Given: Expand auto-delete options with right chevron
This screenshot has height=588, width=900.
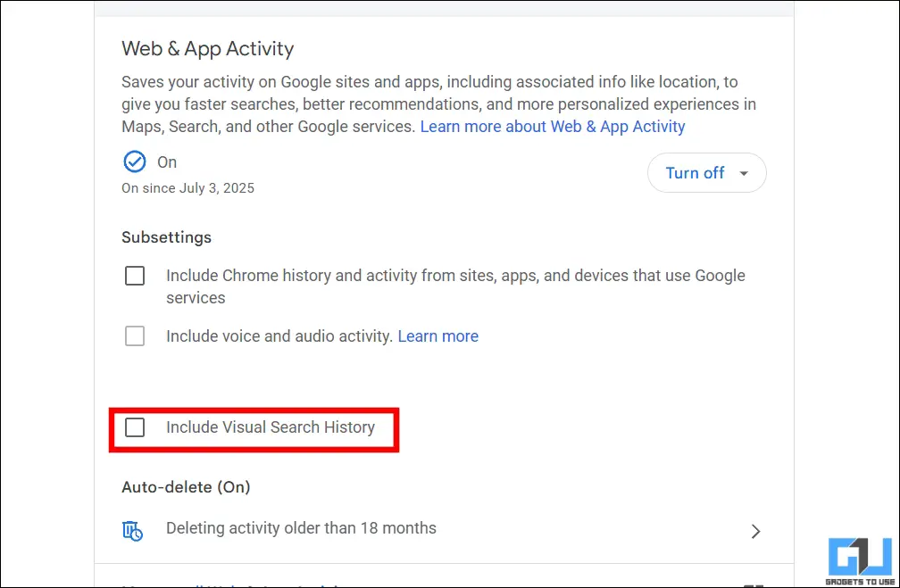Looking at the screenshot, I should coord(755,531).
